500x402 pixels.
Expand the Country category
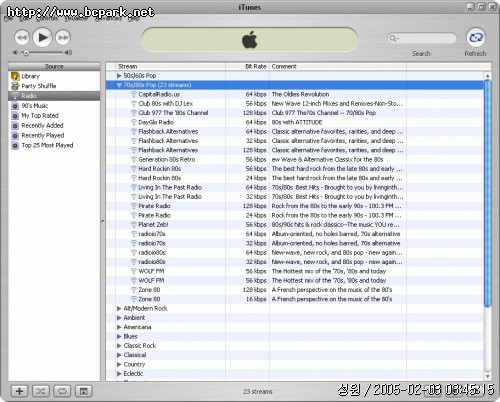pos(119,364)
